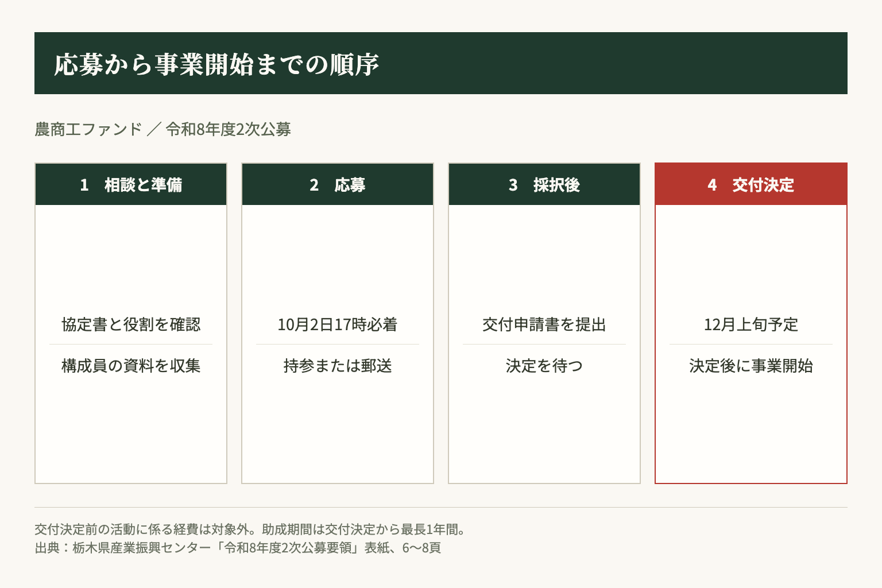Click footnote line beginning 交付決定前の活動に係る経費は対象外
Screen dimensions: 882x588
click(250, 529)
